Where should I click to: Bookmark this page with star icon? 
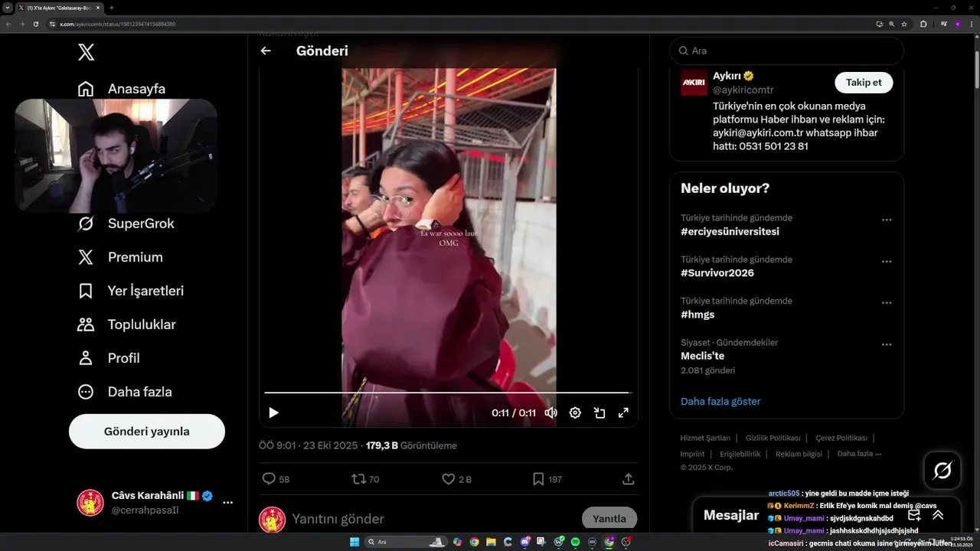coord(904,24)
